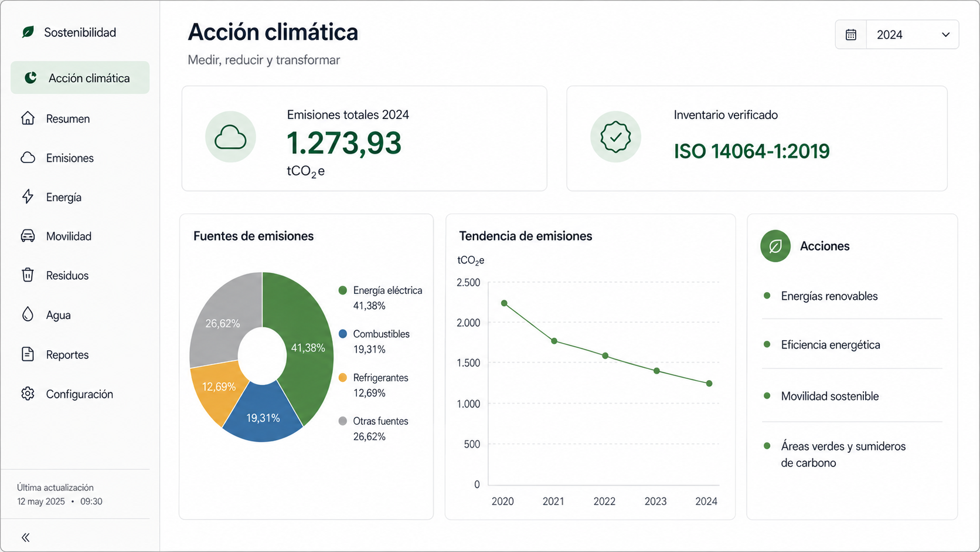
Task: Select the Acción climática menu item
Action: (x=80, y=77)
